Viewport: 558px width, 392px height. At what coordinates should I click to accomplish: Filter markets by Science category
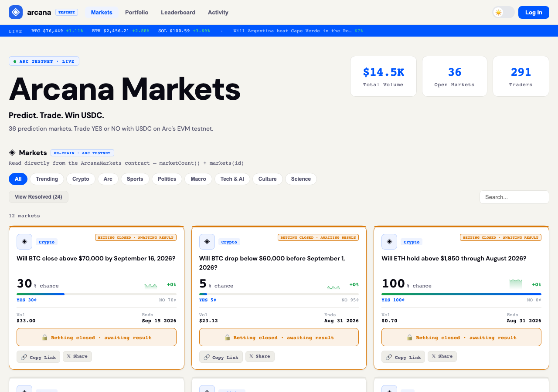click(301, 179)
